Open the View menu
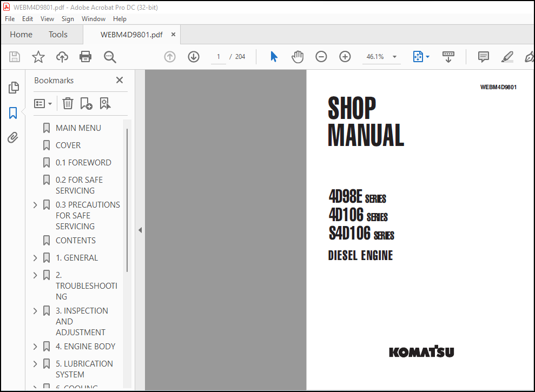Image resolution: width=535 pixels, height=392 pixels. point(47,19)
